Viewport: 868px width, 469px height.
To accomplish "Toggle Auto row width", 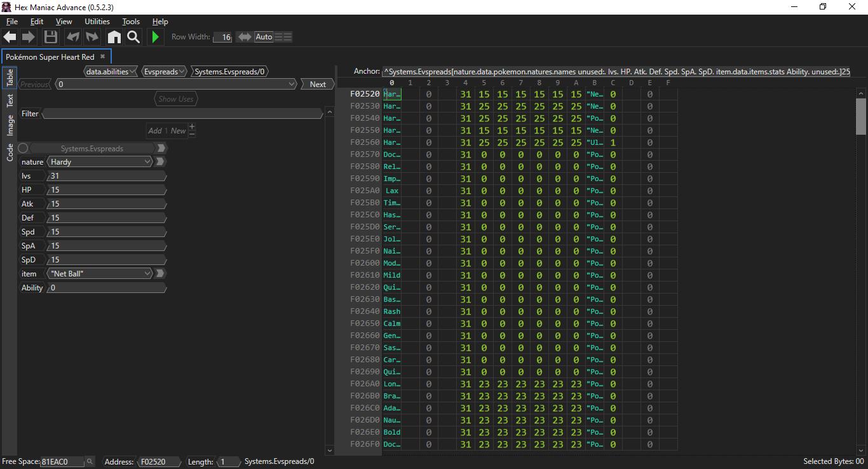I will [x=264, y=37].
